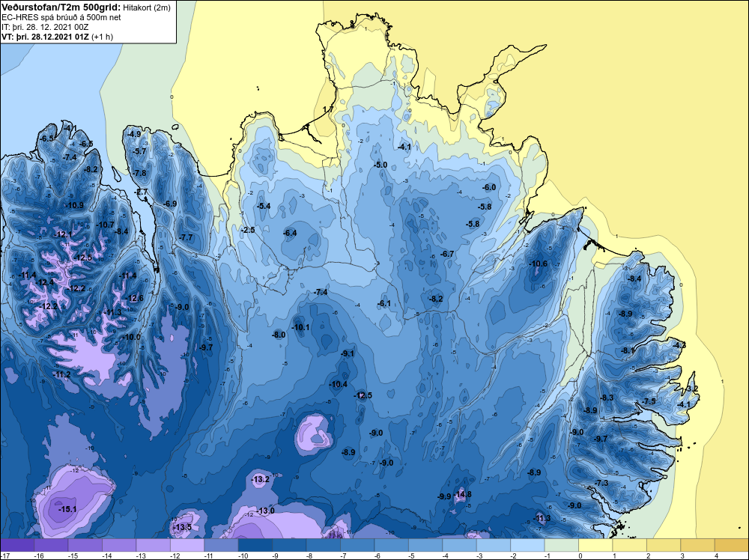Click the -4.9 temperature label
749x560 pixels.
coord(134,134)
